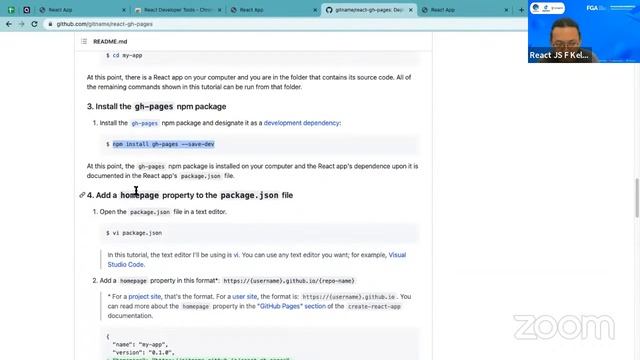
Task: Click heading '4. Add a homepage property'
Action: [190, 195]
